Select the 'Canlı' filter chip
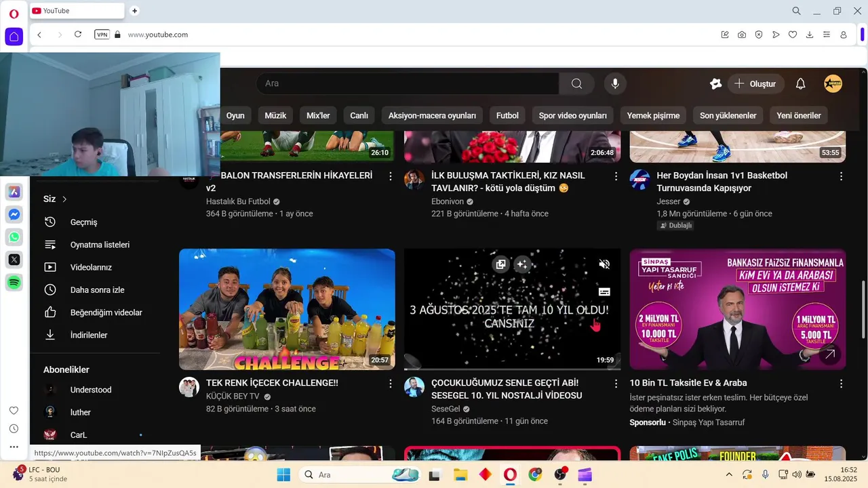The image size is (868, 488). pyautogui.click(x=359, y=115)
